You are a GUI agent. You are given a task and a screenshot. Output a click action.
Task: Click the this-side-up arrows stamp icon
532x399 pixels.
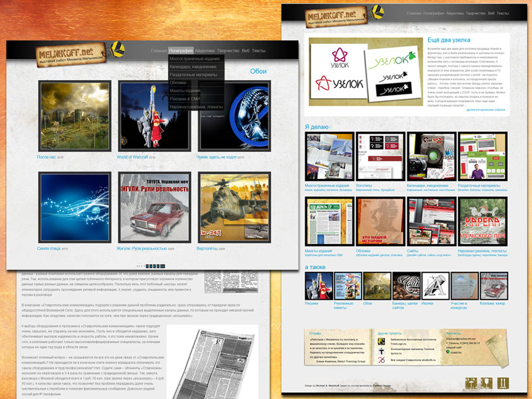click(x=503, y=384)
